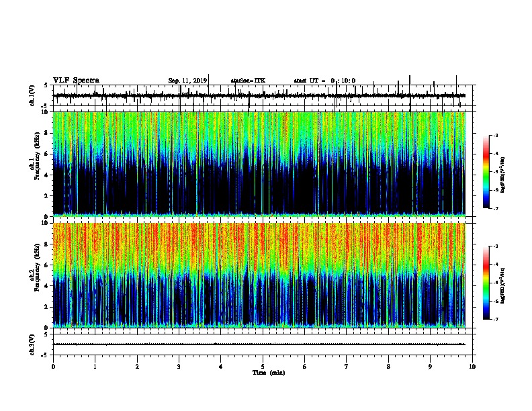532x411 pixels.
Task: Click the ch.3 flat waveform trace
Action: tap(259, 345)
